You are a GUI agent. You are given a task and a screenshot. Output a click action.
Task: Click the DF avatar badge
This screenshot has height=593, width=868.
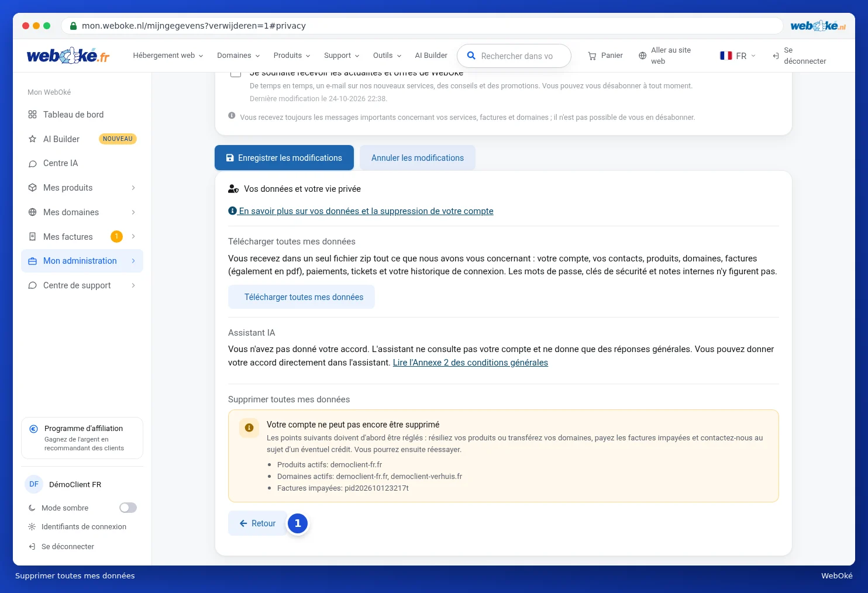pyautogui.click(x=34, y=484)
